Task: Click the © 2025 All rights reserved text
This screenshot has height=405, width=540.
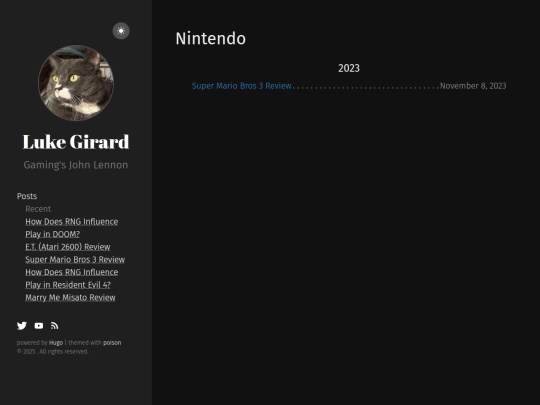Action: 52,352
